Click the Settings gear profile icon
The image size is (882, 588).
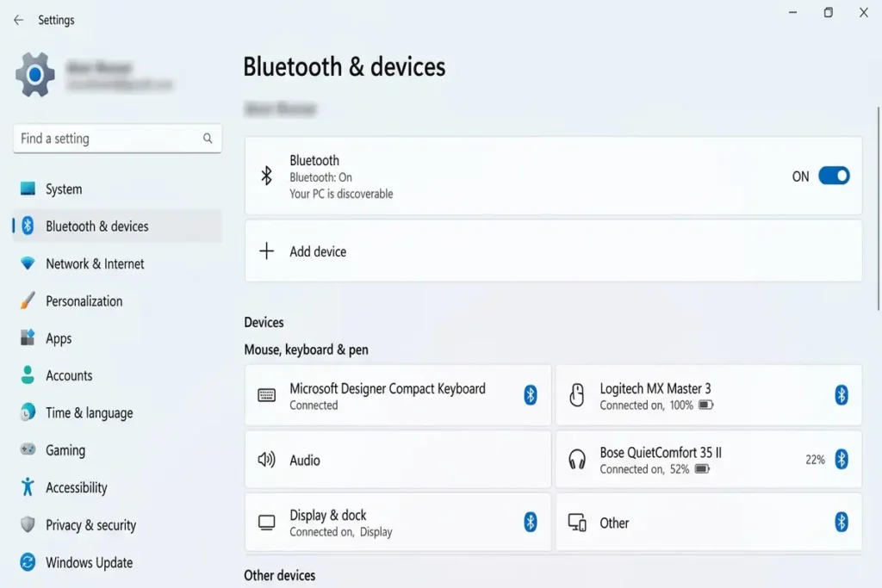pos(34,75)
